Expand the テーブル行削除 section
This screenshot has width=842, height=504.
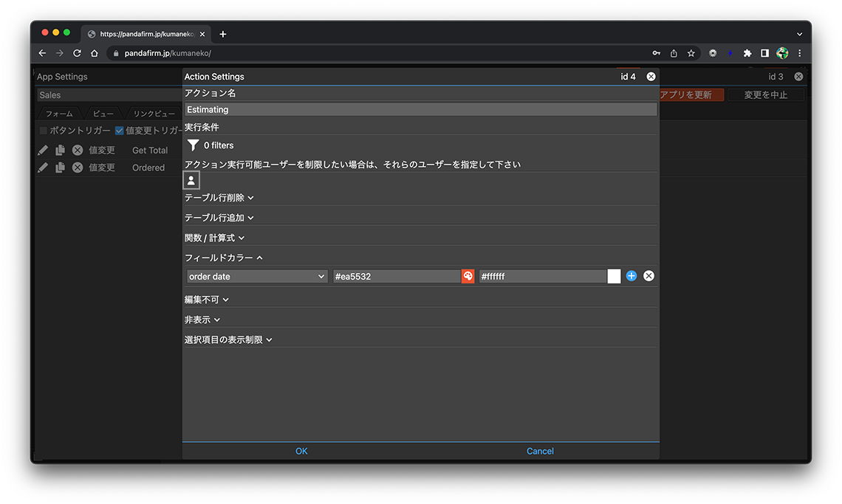click(x=219, y=198)
